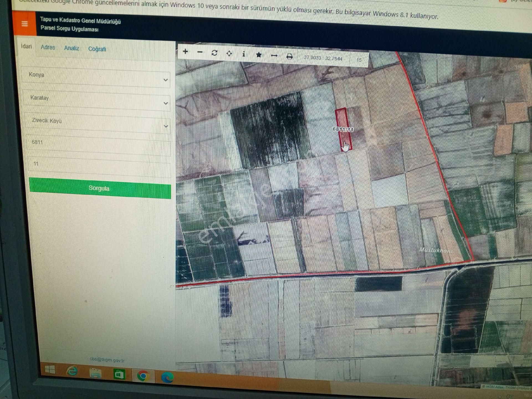Switch to the Adres tab
532x399 pixels.
click(48, 47)
